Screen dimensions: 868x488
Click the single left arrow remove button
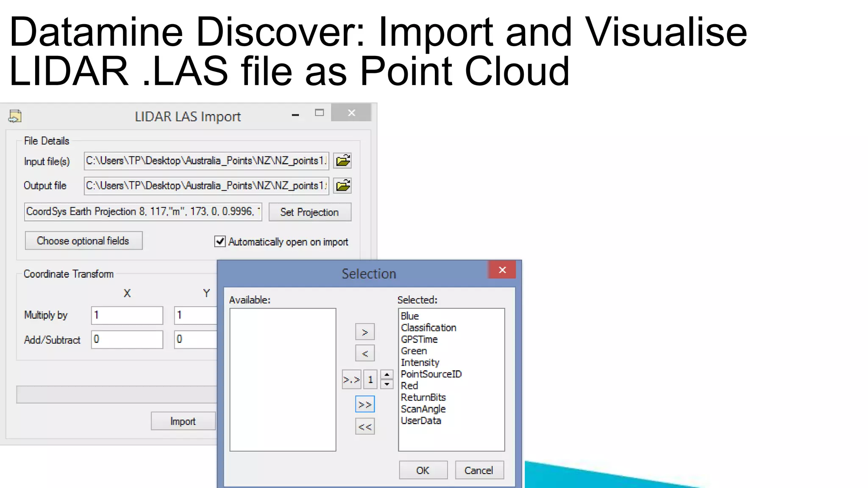364,353
